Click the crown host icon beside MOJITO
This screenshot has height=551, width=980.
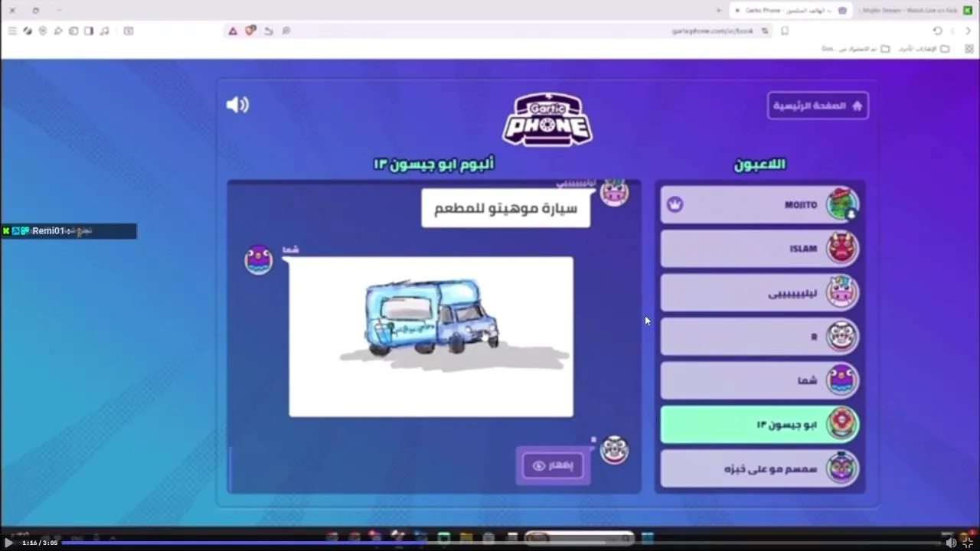675,204
